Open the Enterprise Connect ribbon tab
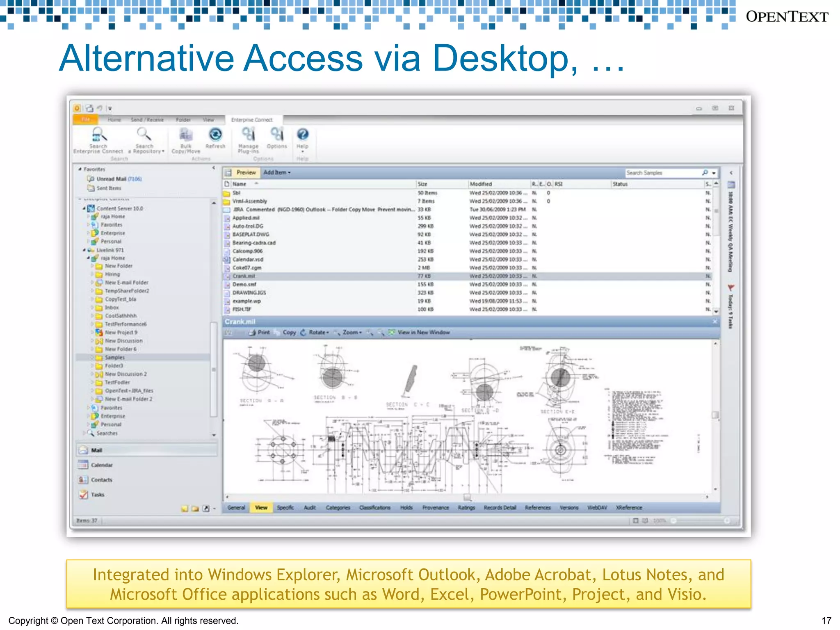The image size is (840, 630). (252, 120)
